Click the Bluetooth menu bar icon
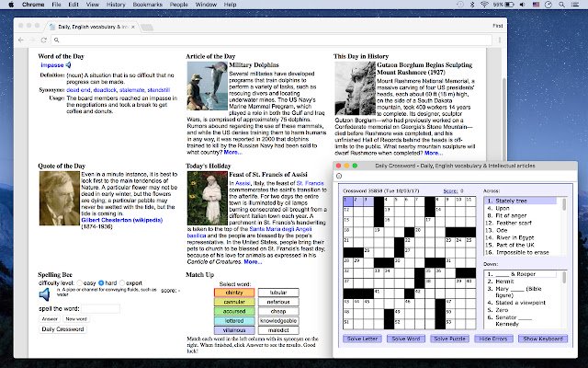Viewport: 588px width, 368px height. click(x=472, y=5)
